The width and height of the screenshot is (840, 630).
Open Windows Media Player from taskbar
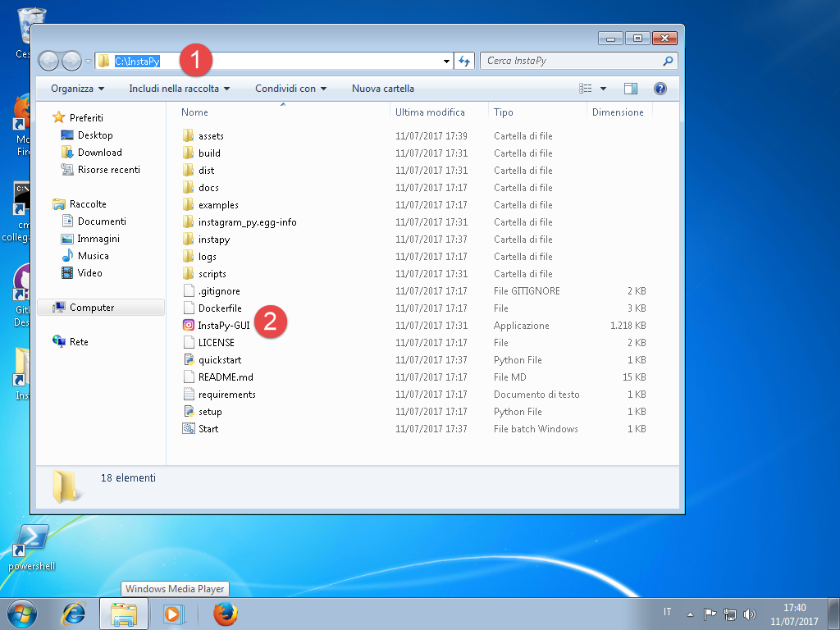(x=174, y=614)
